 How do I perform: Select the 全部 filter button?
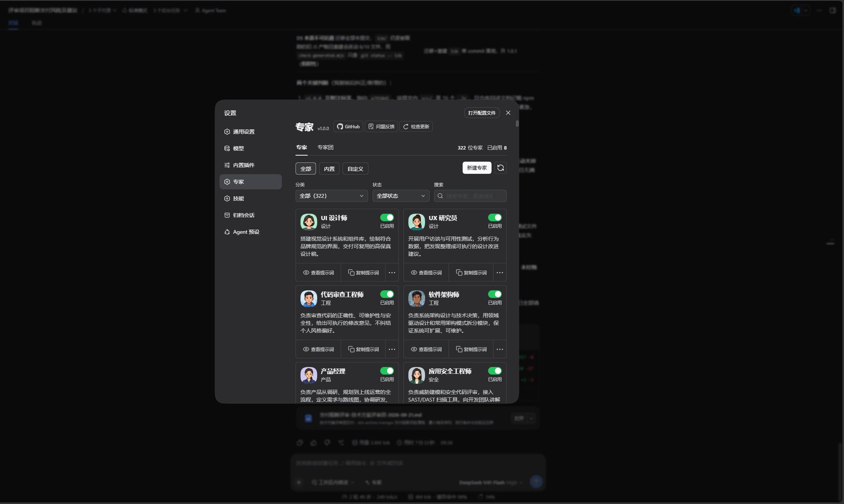(x=306, y=169)
